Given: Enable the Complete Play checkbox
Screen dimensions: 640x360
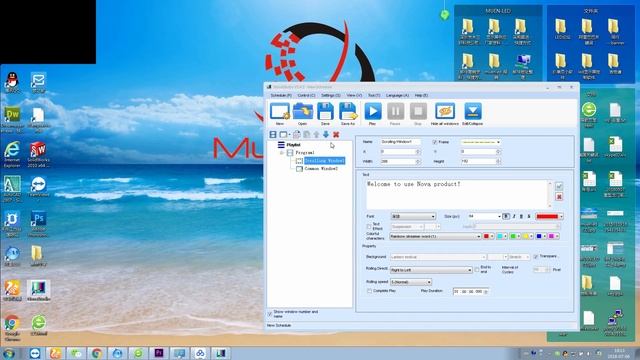Looking at the screenshot, I should click(369, 291).
